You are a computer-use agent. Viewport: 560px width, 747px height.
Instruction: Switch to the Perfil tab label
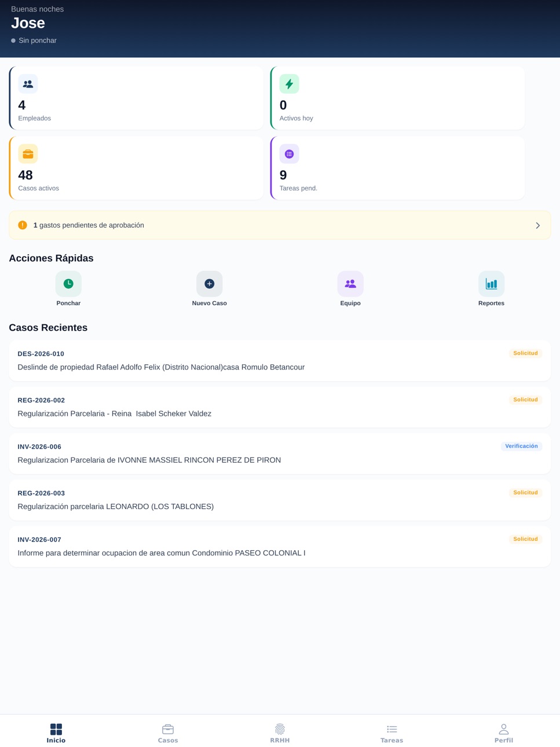tap(504, 740)
